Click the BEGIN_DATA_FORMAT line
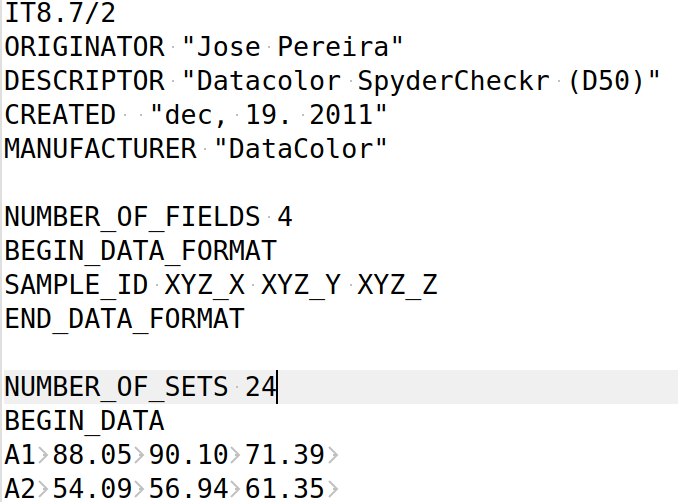678x502 pixels. 141,251
